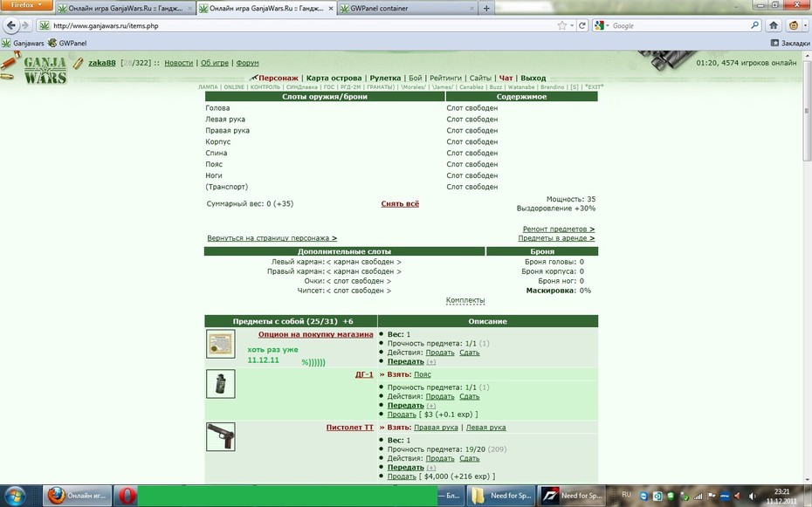Open the Об игре link
Viewport: 812px width, 507px height.
215,63
